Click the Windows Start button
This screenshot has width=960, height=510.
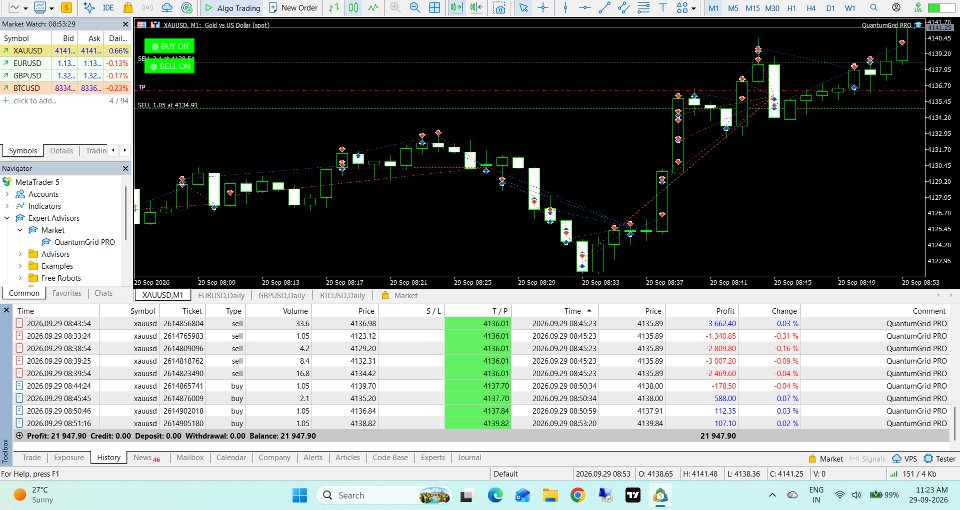(x=299, y=495)
